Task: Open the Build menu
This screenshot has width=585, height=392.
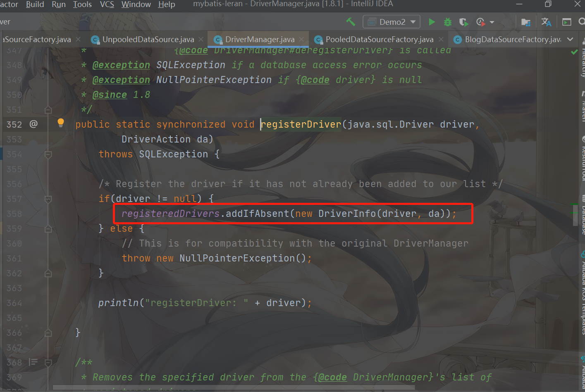Action: [x=35, y=5]
